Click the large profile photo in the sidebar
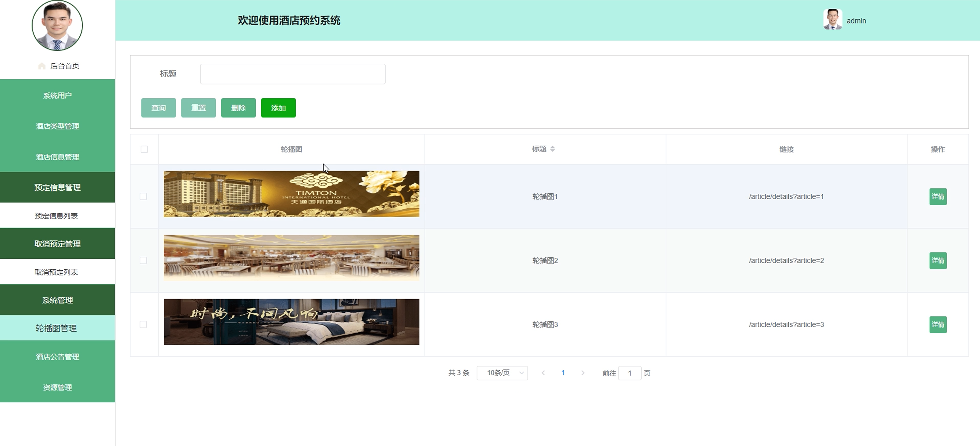 57,26
